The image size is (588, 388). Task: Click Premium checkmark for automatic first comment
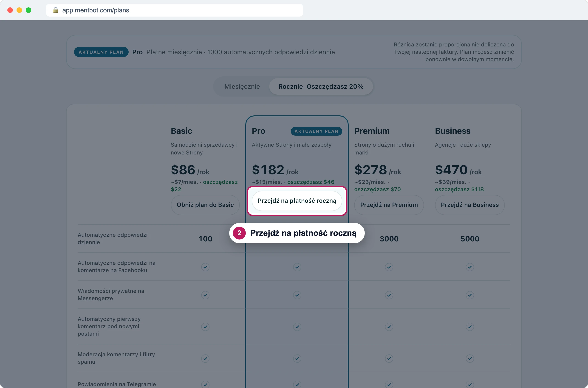point(389,327)
